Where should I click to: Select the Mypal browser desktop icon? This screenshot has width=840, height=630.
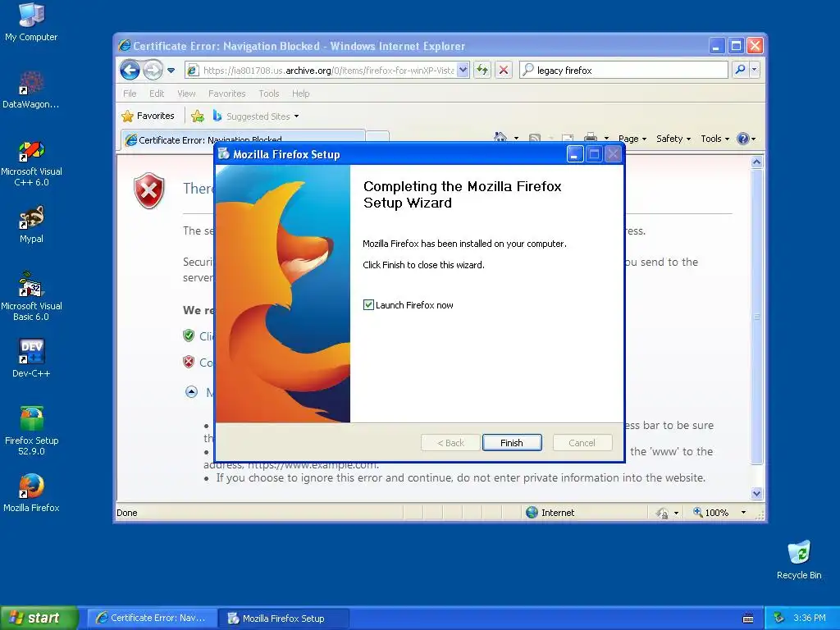31,225
